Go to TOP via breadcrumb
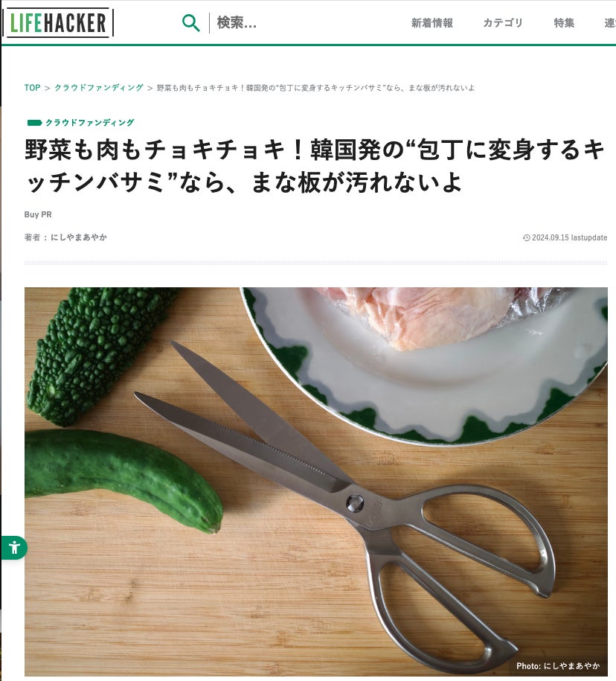 tap(32, 88)
